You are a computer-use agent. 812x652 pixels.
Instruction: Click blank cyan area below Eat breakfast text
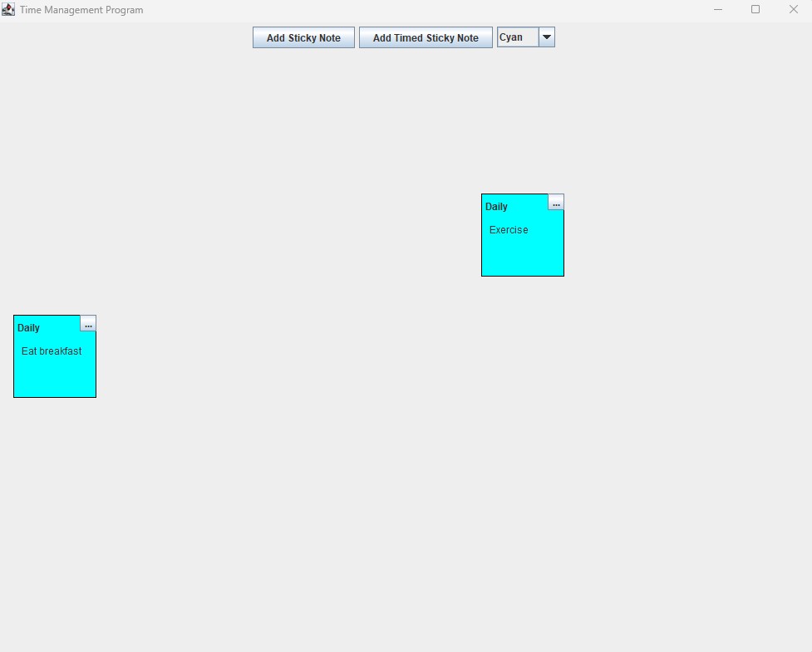[x=54, y=379]
